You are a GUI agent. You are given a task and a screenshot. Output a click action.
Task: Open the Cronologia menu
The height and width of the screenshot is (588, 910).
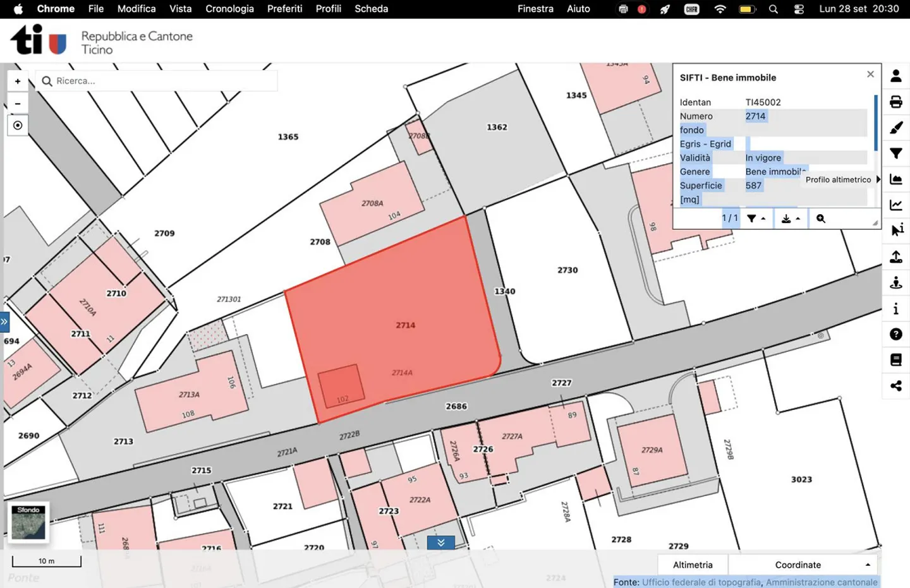click(x=229, y=9)
